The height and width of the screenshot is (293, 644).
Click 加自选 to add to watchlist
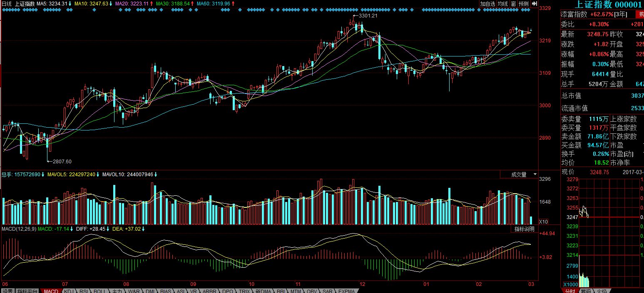[x=487, y=4]
